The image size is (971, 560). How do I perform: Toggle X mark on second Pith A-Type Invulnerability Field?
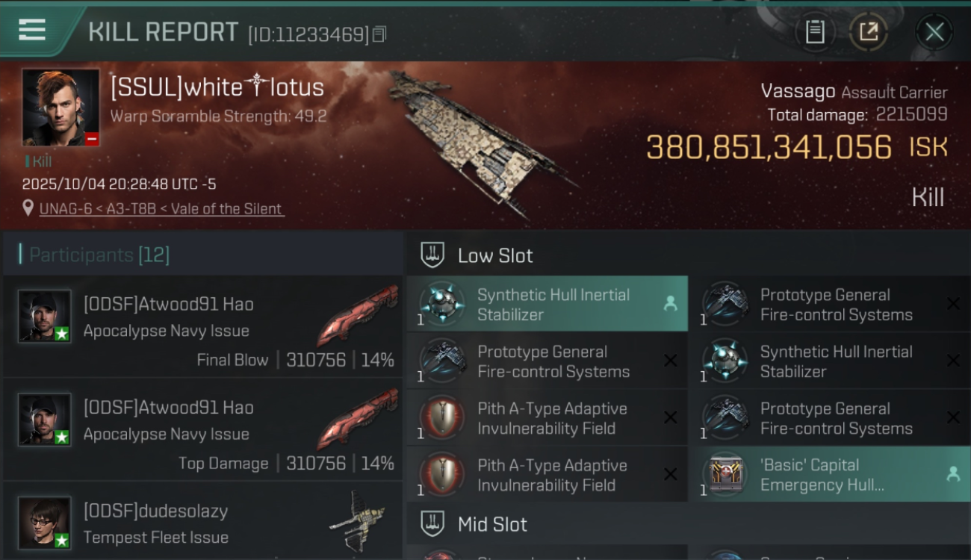(x=671, y=474)
